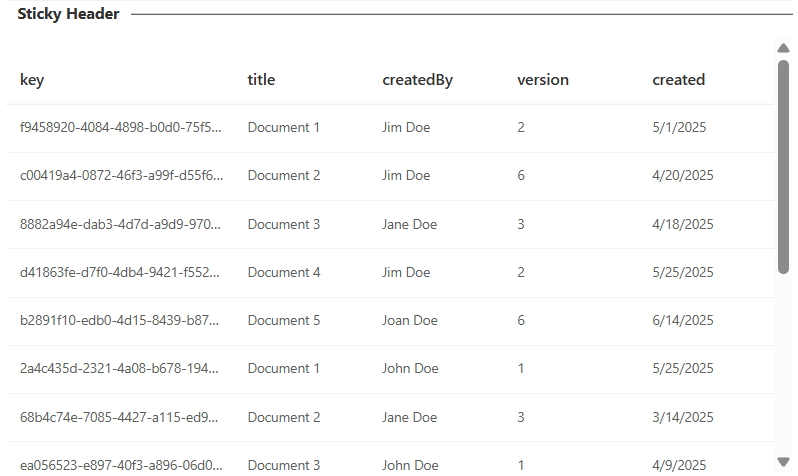This screenshot has width=798, height=476.
Task: Click the key cell starting with f9458920
Action: click(121, 128)
